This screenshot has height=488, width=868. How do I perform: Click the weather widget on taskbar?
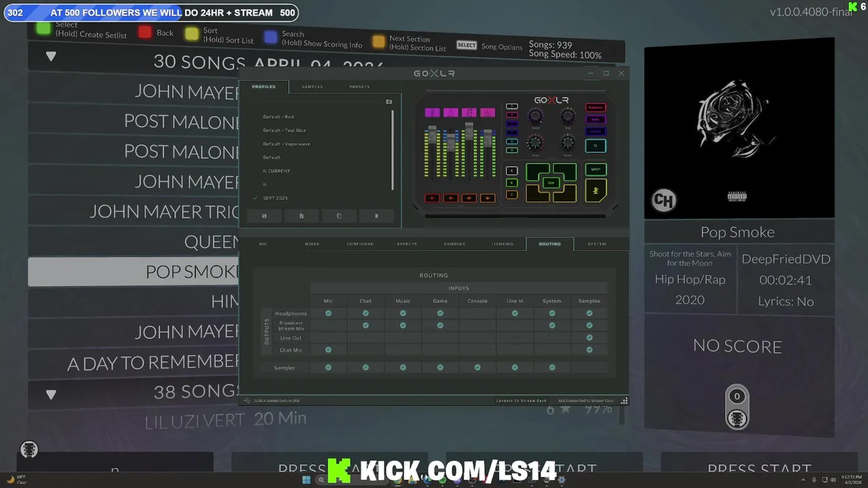[x=16, y=480]
